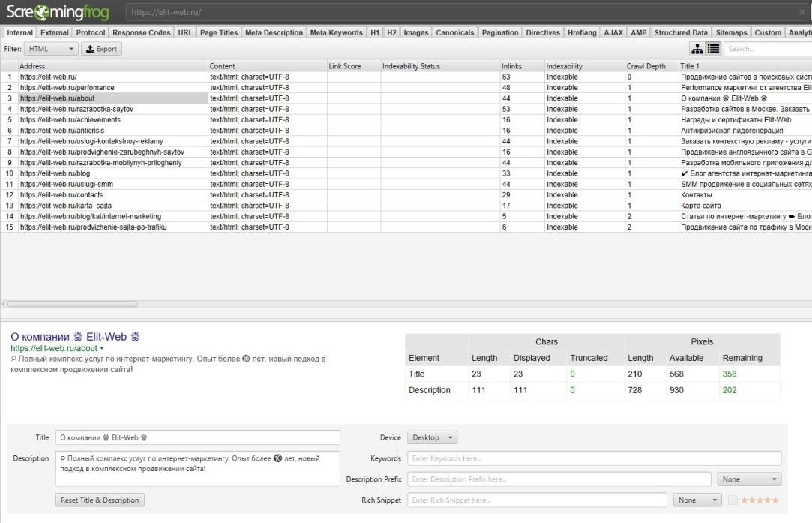Image resolution: width=812 pixels, height=523 pixels.
Task: Select row https://elit-web.ru/razrabotka-saytov
Action: pyautogui.click(x=406, y=109)
